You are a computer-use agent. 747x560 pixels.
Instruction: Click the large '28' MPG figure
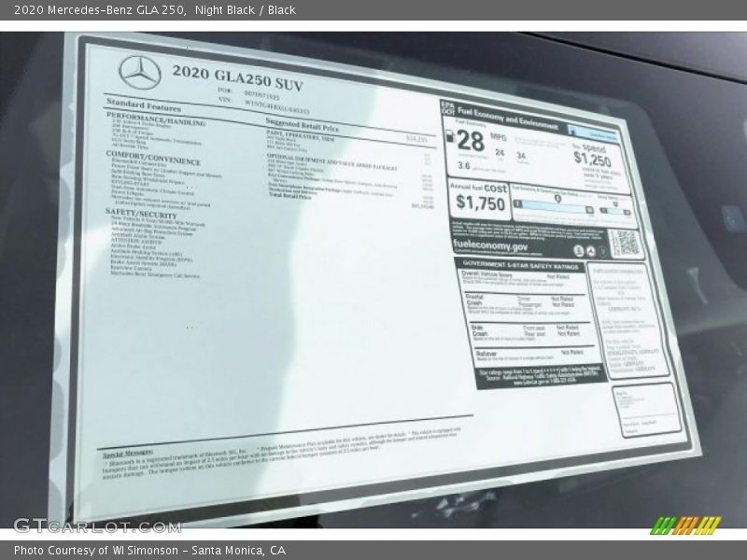coord(471,141)
